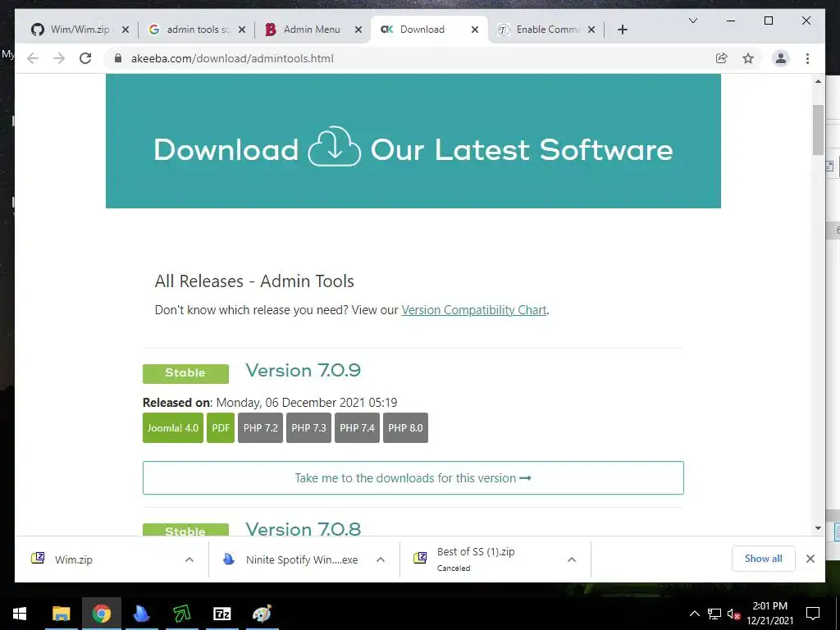840x630 pixels.
Task: Open the Chrome profile avatar
Action: click(x=781, y=58)
